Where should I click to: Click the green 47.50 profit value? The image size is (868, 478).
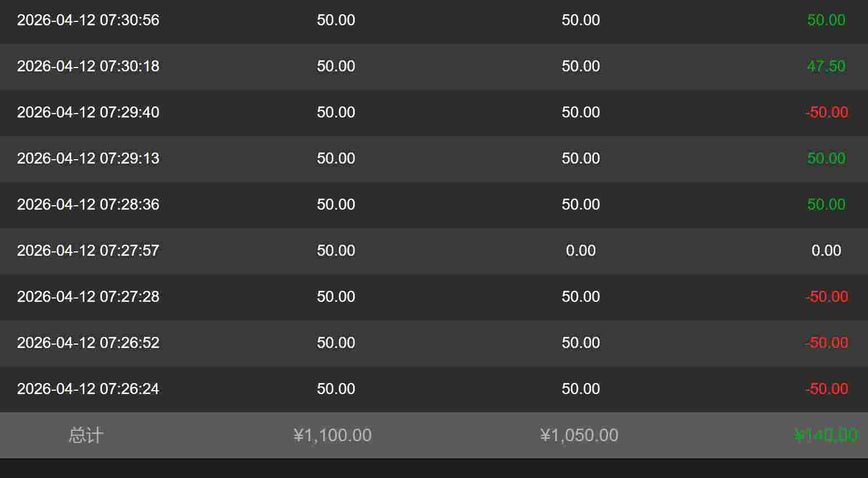(x=826, y=66)
